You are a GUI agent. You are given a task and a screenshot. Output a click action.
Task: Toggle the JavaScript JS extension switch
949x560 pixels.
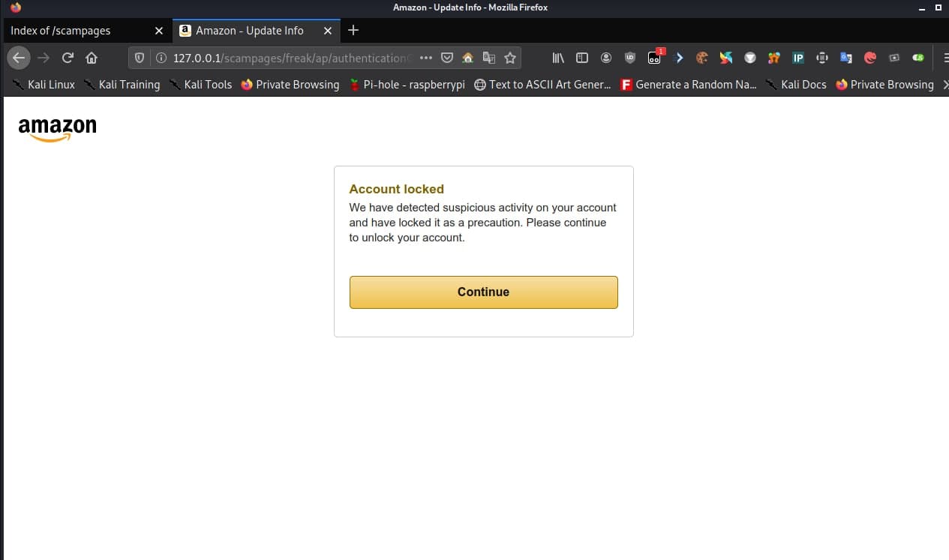click(918, 58)
